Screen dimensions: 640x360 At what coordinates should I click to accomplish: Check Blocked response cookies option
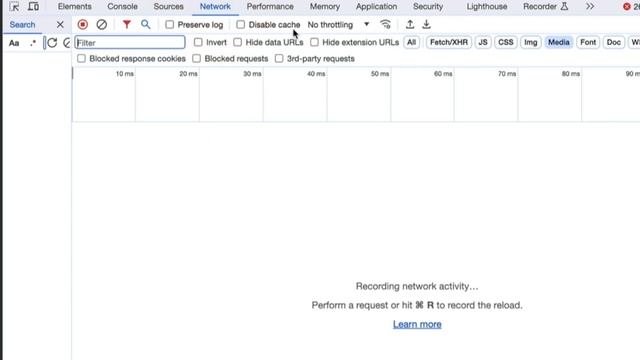(x=82, y=58)
